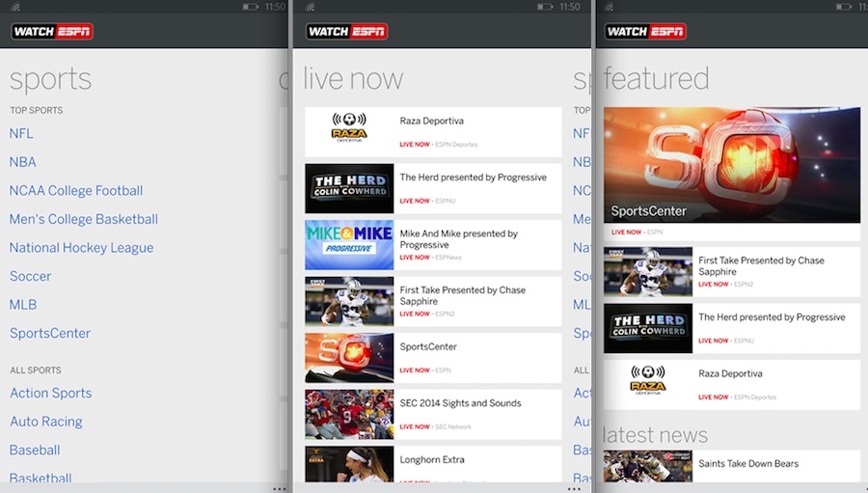Click SportsCenter thumbnail in live now list
The width and height of the screenshot is (868, 493).
(349, 358)
